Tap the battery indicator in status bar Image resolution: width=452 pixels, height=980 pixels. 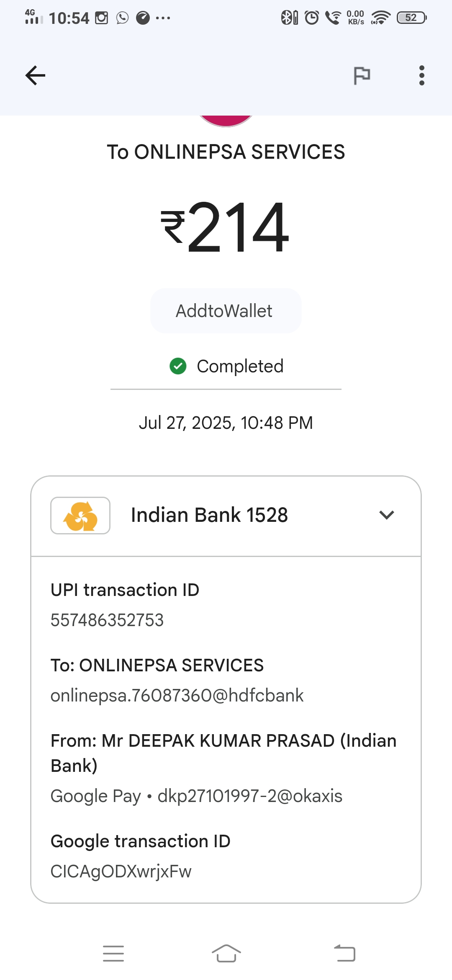click(411, 18)
